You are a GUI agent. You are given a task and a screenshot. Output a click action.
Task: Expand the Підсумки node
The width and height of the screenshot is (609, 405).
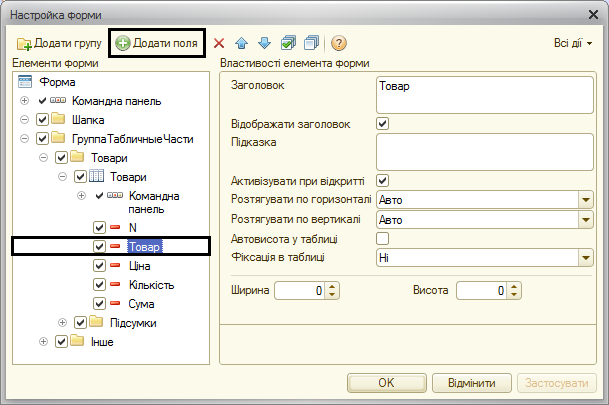point(62,322)
